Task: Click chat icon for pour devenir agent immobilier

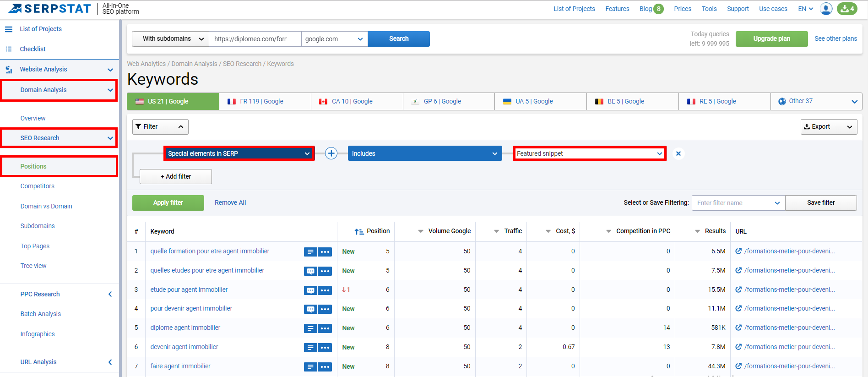Action: [x=310, y=309]
